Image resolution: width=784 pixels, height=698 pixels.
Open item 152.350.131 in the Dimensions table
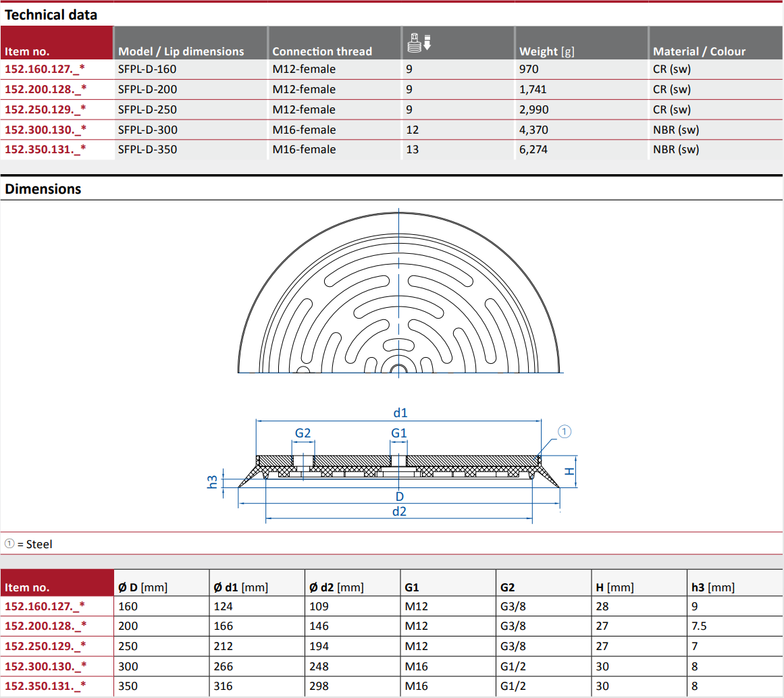coord(45,687)
